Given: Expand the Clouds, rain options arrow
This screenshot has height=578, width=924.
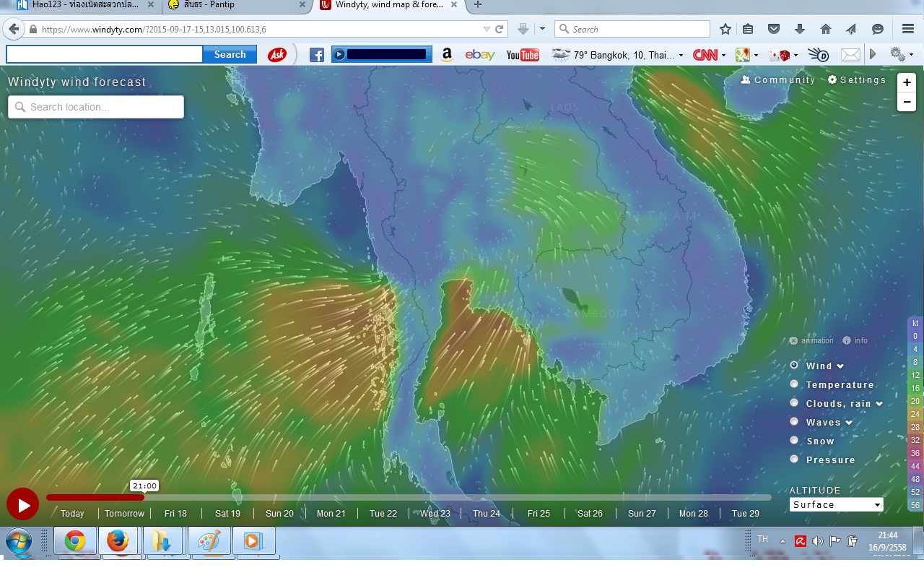Looking at the screenshot, I should (x=879, y=404).
